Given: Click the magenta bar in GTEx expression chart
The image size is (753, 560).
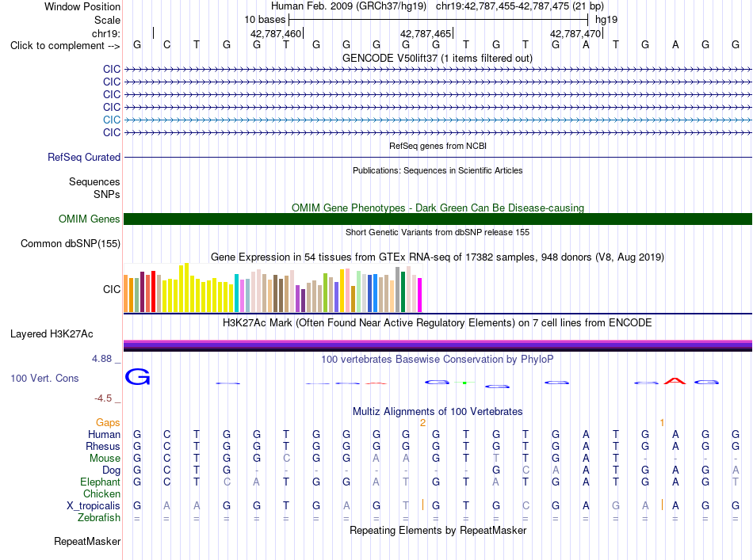Looking at the screenshot, I should [420, 295].
